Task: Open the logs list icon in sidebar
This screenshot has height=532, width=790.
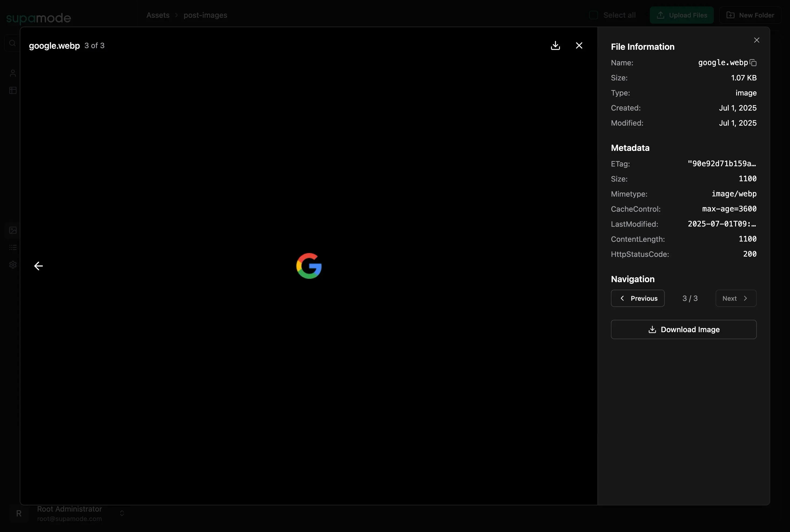Action: pos(13,247)
